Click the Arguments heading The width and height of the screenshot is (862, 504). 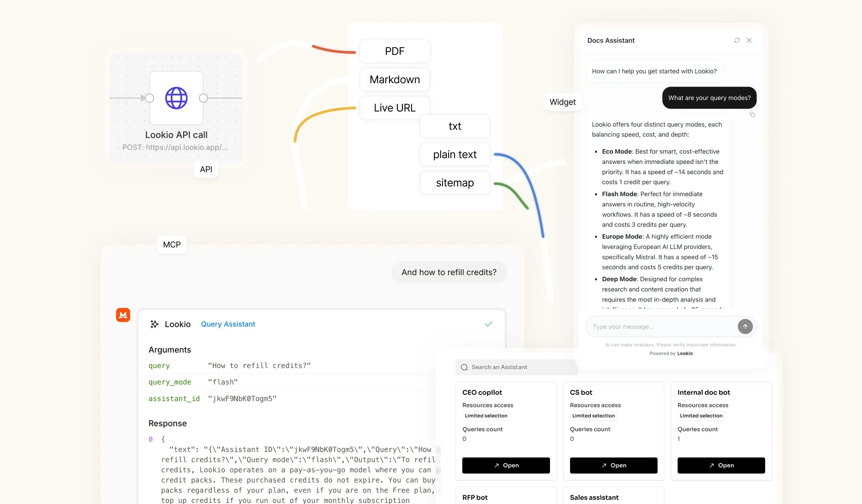(x=170, y=350)
